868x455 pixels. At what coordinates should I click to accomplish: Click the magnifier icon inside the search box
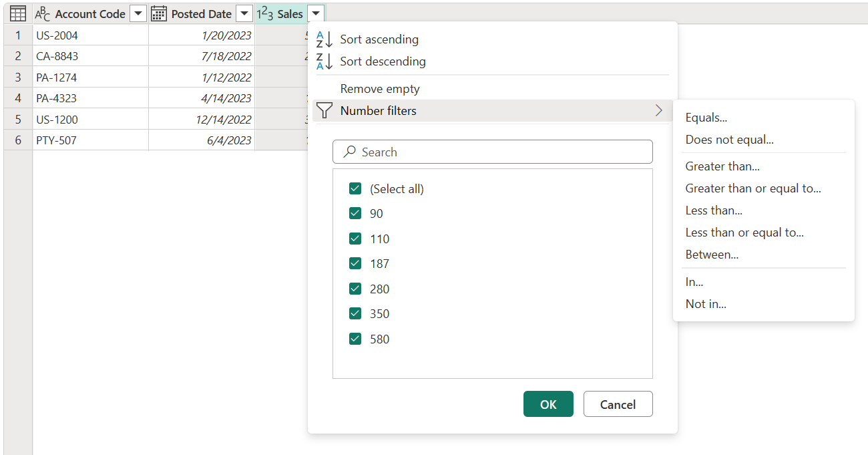[x=349, y=152]
